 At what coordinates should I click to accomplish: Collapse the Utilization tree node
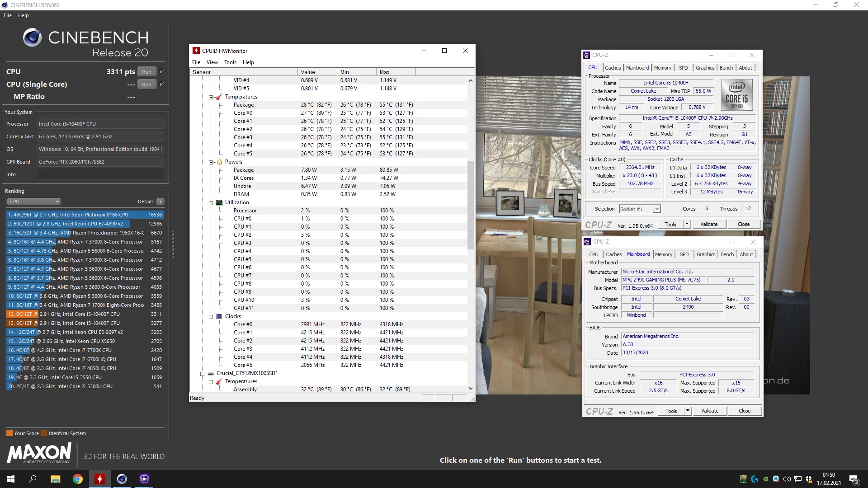[211, 203]
